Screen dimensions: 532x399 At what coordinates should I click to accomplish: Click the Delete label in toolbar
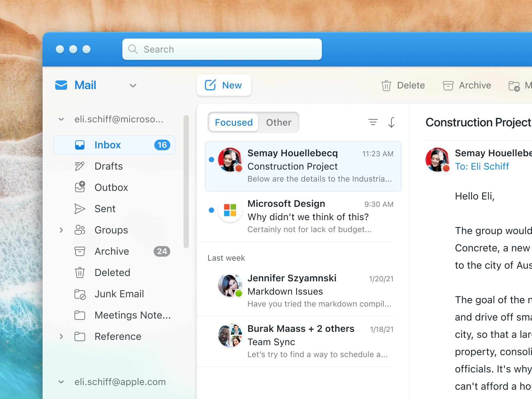(411, 85)
